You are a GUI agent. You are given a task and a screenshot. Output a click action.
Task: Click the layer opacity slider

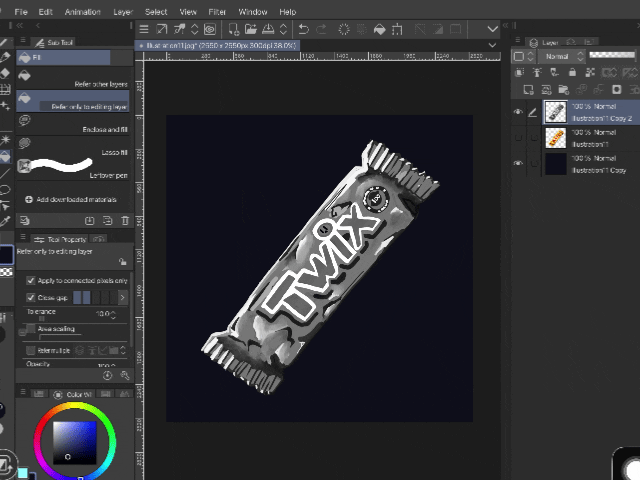[612, 55]
